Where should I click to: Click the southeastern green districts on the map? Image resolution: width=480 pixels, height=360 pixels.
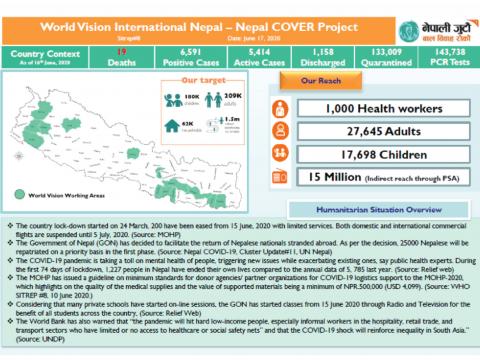coord(190,193)
